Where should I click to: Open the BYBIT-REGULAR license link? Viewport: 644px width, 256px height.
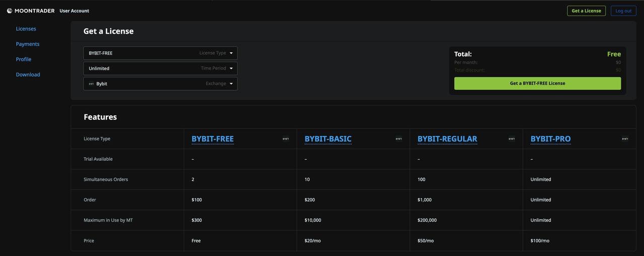click(447, 139)
